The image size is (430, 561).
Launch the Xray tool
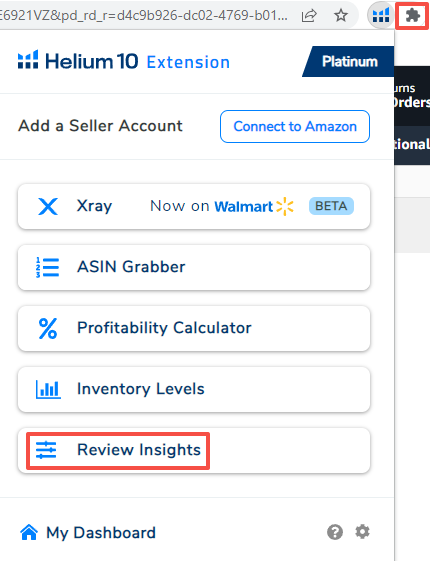point(194,206)
